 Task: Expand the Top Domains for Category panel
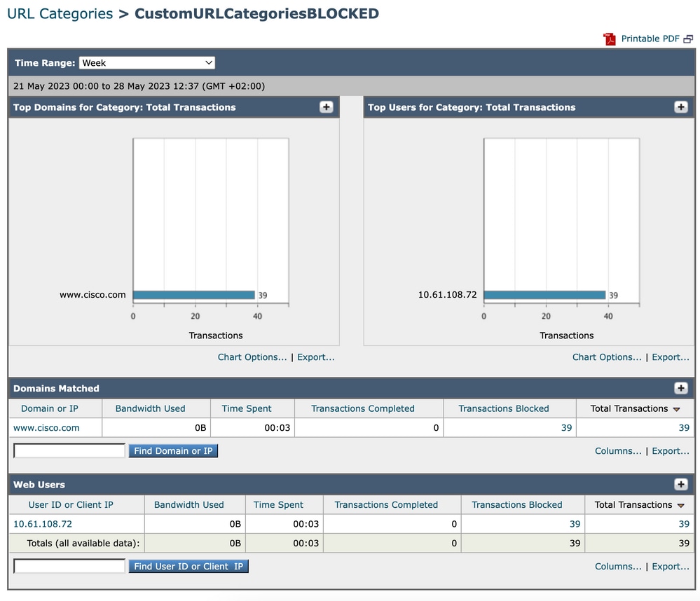coord(327,107)
